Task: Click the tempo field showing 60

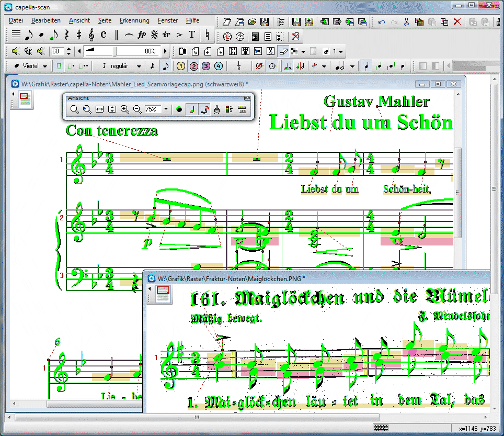Action: click(x=58, y=51)
